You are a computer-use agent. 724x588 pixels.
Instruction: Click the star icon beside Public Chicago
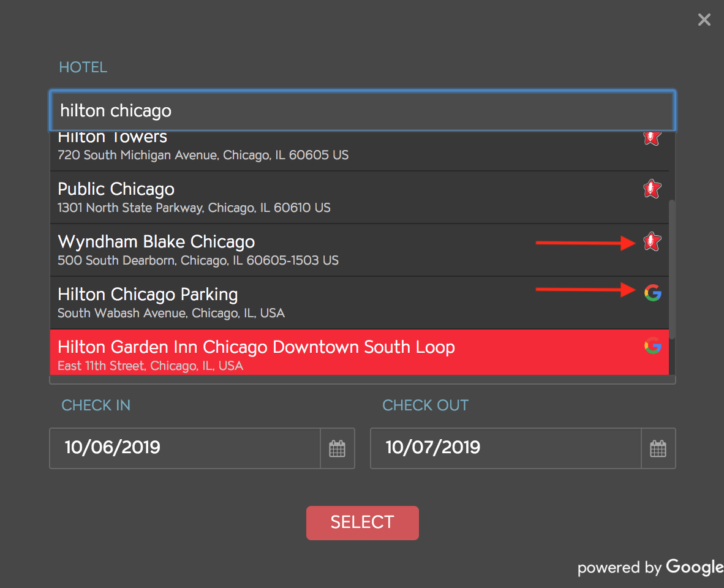tap(652, 189)
